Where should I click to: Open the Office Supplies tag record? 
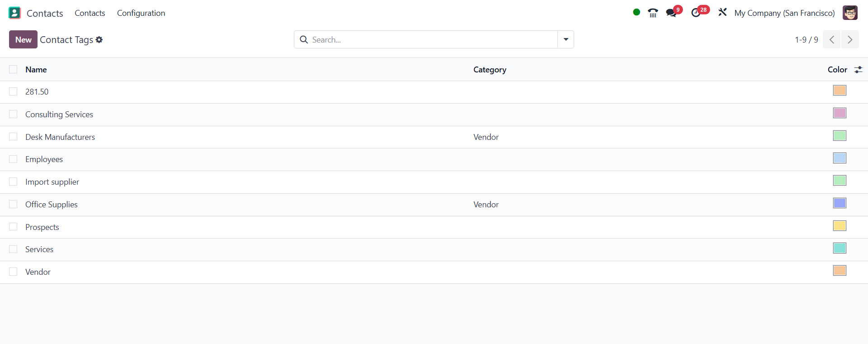pyautogui.click(x=52, y=205)
